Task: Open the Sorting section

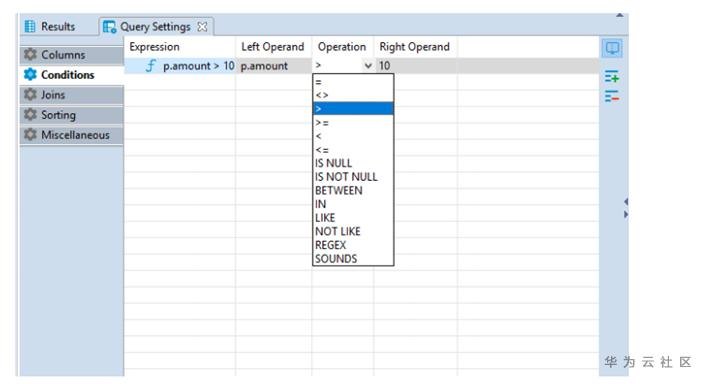Action: pyautogui.click(x=72, y=115)
